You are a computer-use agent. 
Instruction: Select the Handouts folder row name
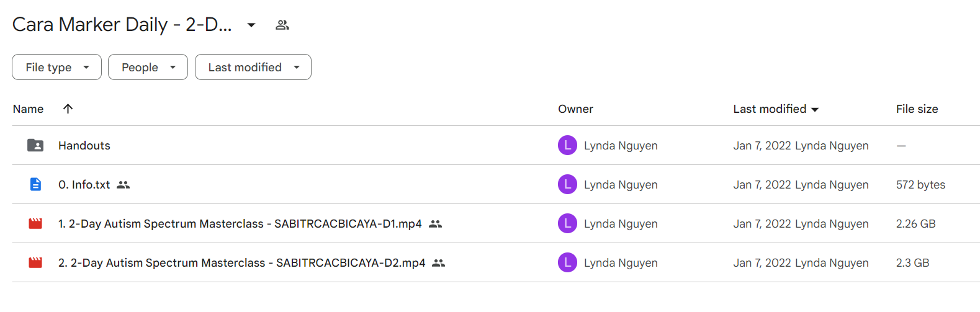[x=84, y=145]
